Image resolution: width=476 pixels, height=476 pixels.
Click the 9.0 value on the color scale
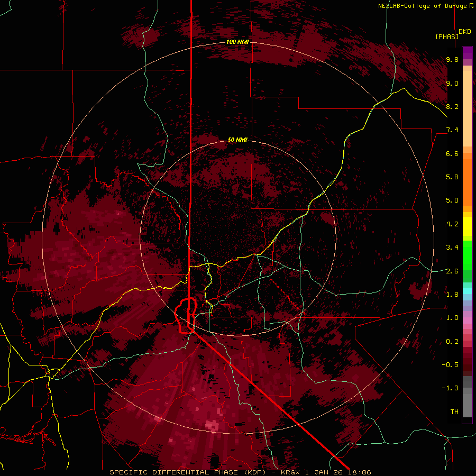tap(452, 83)
